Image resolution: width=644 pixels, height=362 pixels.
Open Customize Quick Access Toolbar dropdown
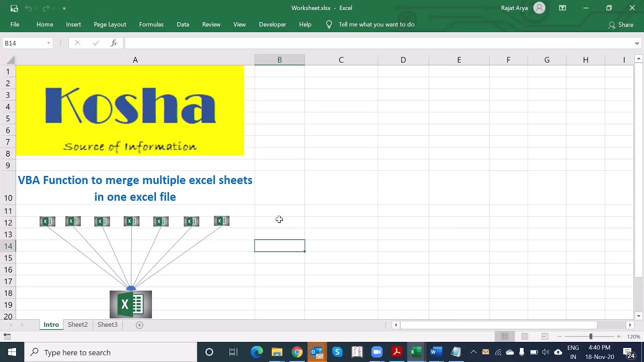[x=64, y=9]
